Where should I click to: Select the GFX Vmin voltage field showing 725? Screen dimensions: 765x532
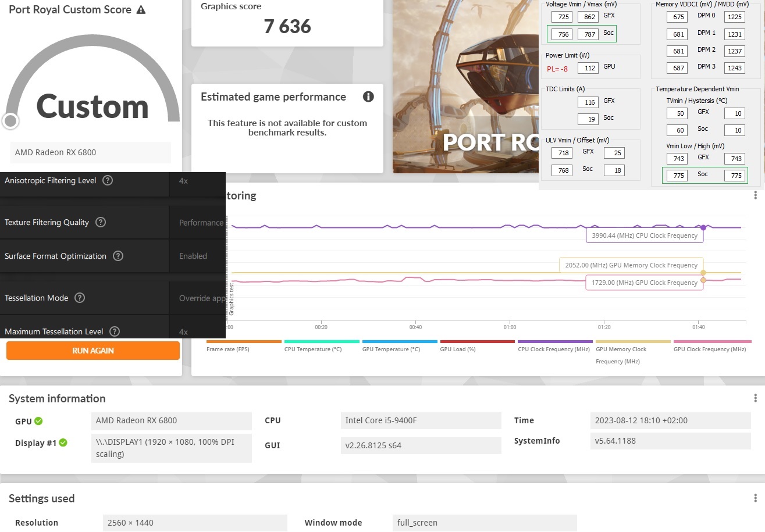click(x=561, y=17)
